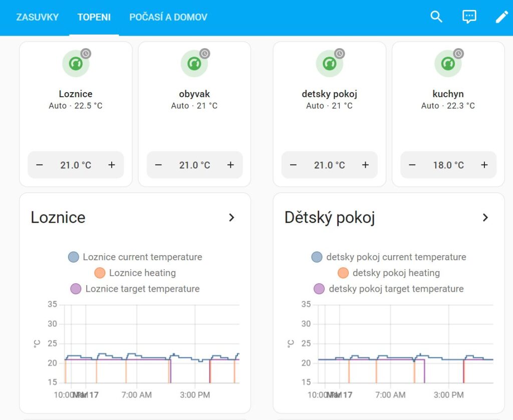This screenshot has height=420, width=513.
Task: Decrease Loznice target temperature with minus
Action: coord(40,165)
